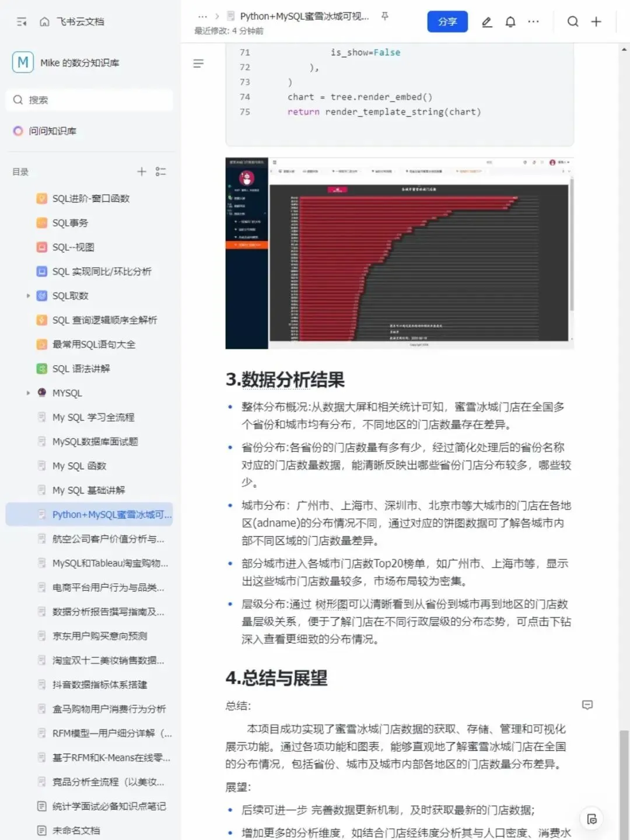630x840 pixels.
Task: Open My SQL 学习全流程 document
Action: pos(93,417)
